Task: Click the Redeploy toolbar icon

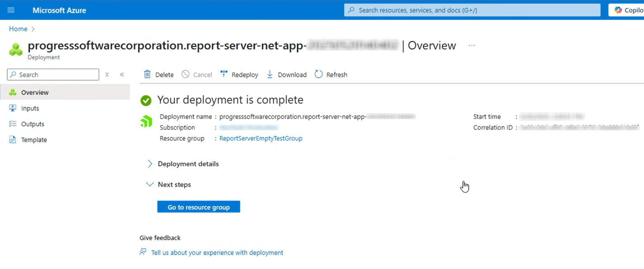Action: [x=224, y=74]
